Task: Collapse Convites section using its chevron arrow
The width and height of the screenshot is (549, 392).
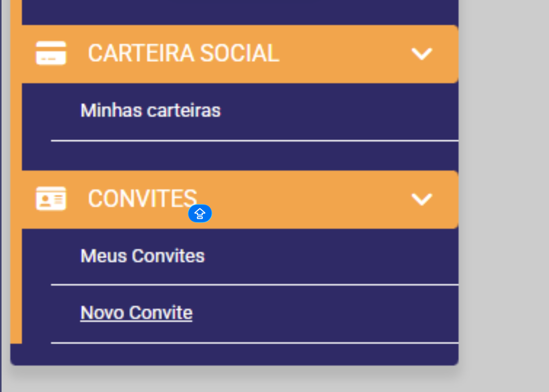Action: (x=421, y=199)
